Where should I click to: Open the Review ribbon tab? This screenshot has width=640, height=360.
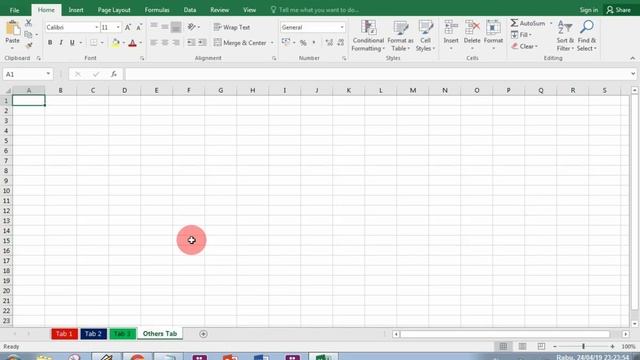[x=220, y=10]
